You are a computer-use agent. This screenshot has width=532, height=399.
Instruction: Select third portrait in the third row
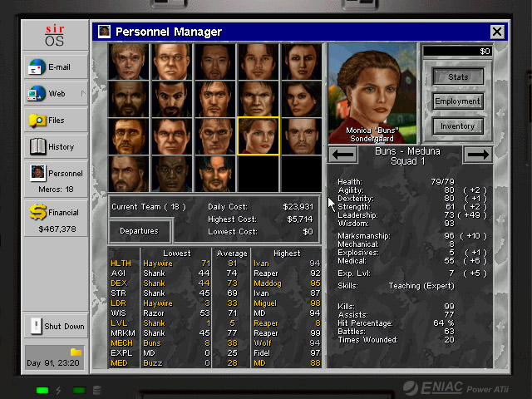215,136
